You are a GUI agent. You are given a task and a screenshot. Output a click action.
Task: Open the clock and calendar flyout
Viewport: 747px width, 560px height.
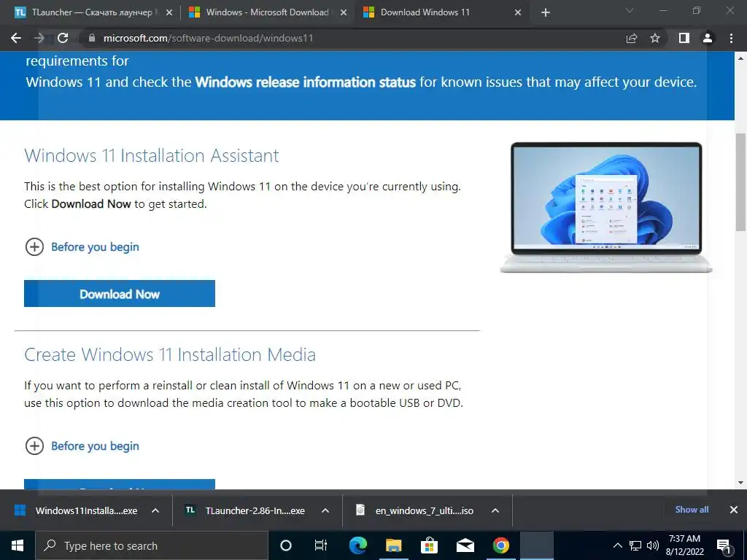click(685, 545)
